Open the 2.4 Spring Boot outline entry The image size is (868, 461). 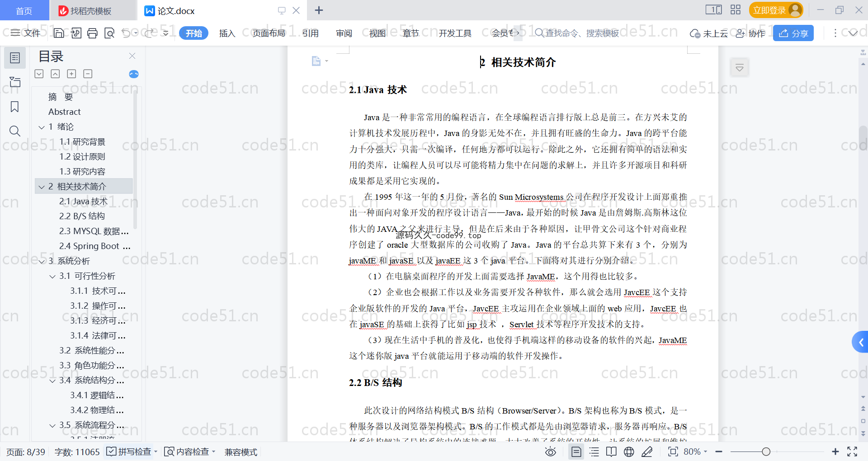click(x=94, y=246)
